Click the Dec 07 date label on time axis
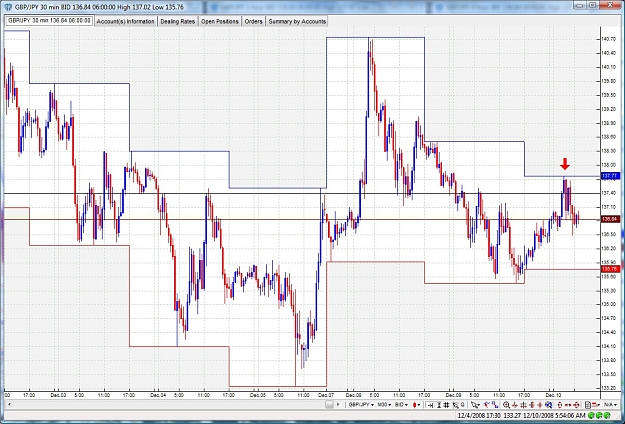This screenshot has width=625, height=424. click(x=326, y=395)
